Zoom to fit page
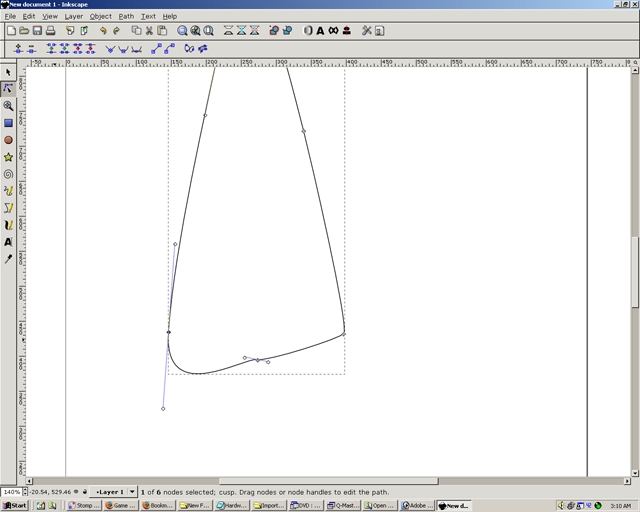Image resolution: width=640 pixels, height=512 pixels. (x=209, y=31)
